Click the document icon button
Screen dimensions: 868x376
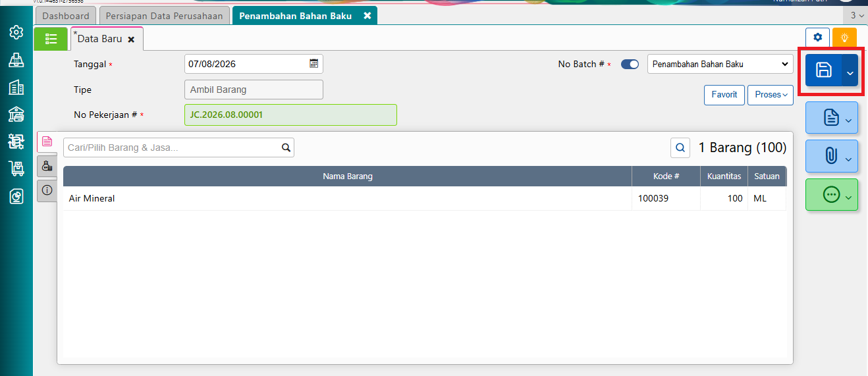pos(831,118)
